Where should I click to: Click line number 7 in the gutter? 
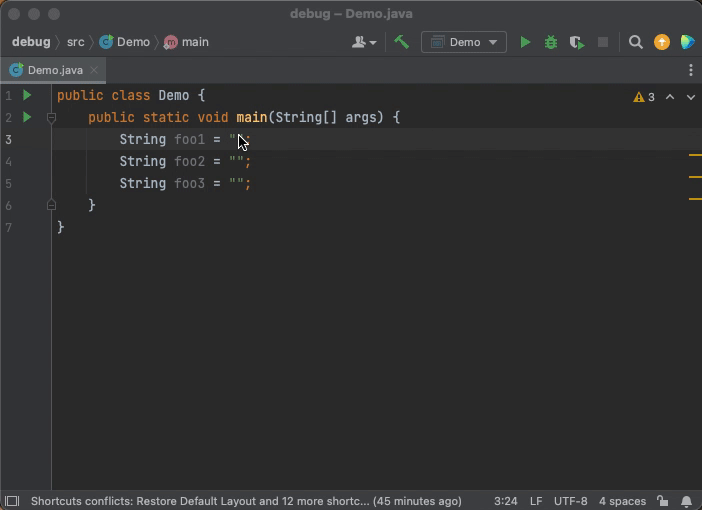click(x=9, y=227)
